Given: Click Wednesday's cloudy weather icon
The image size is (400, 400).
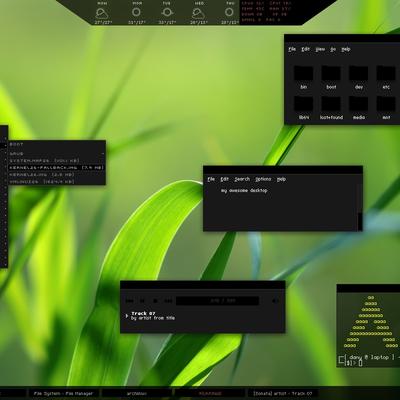Looking at the screenshot, I should click(x=198, y=13).
